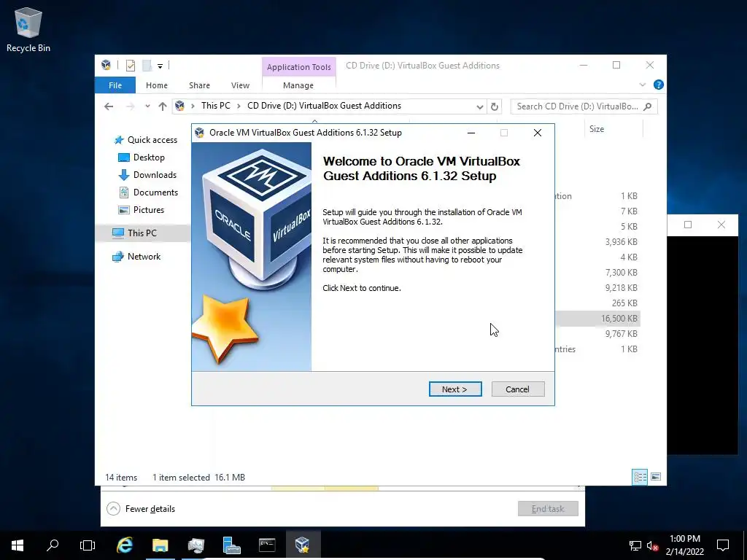Click End task in Task Manager
The height and width of the screenshot is (560, 747).
[548, 508]
